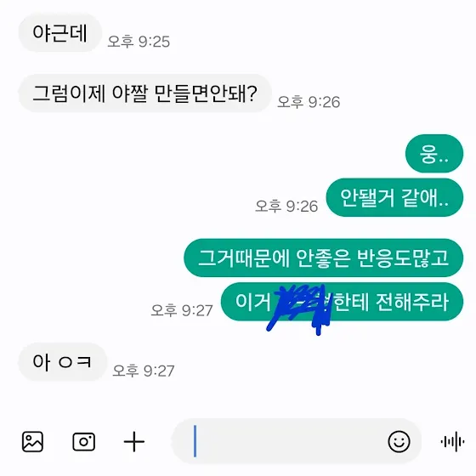
Task: Select the '아 ㅇㅋ' received message
Action: point(62,362)
